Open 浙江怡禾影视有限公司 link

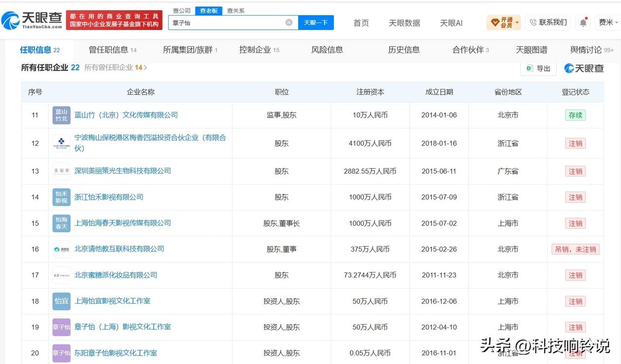pos(109,197)
